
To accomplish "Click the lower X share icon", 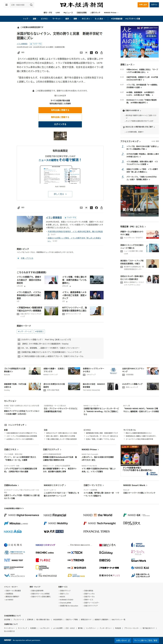I will point(91,208).
